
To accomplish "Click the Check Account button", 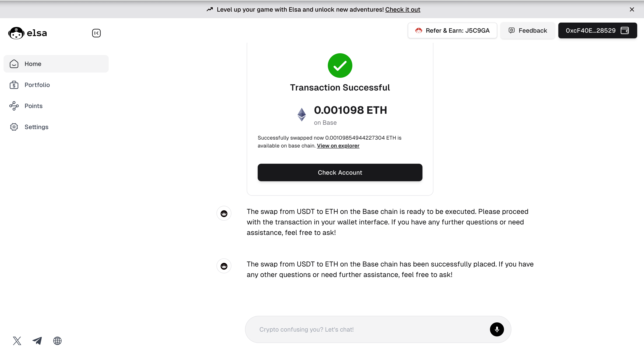I will [340, 172].
